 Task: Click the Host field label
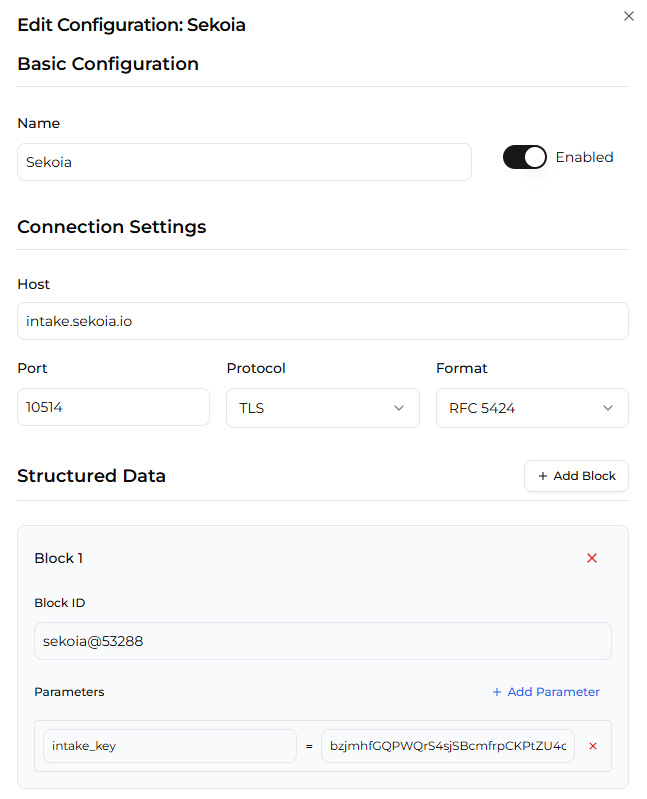[x=34, y=284]
